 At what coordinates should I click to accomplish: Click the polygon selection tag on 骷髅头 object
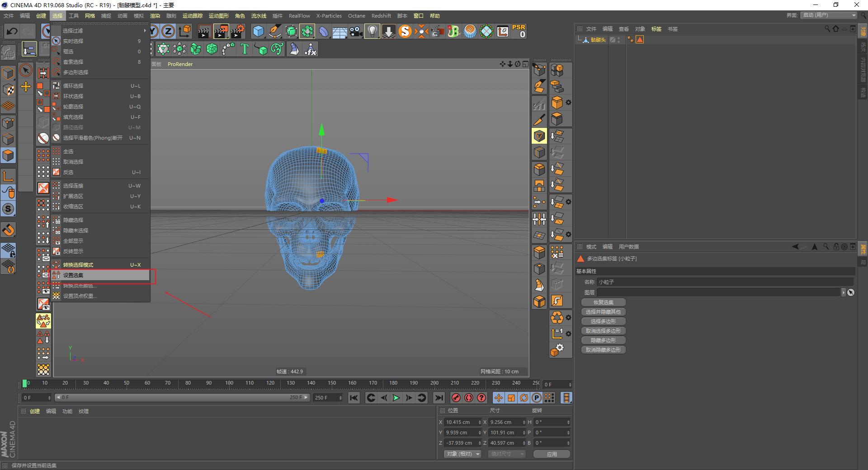click(640, 40)
